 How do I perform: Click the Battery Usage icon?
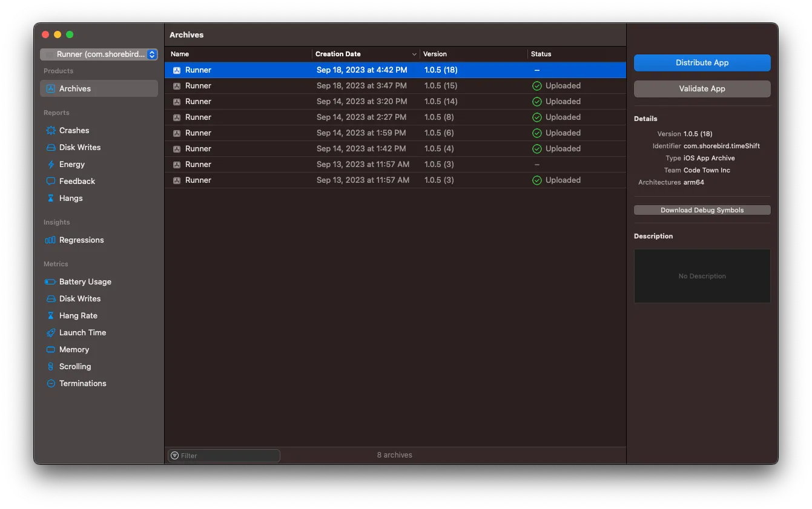51,281
